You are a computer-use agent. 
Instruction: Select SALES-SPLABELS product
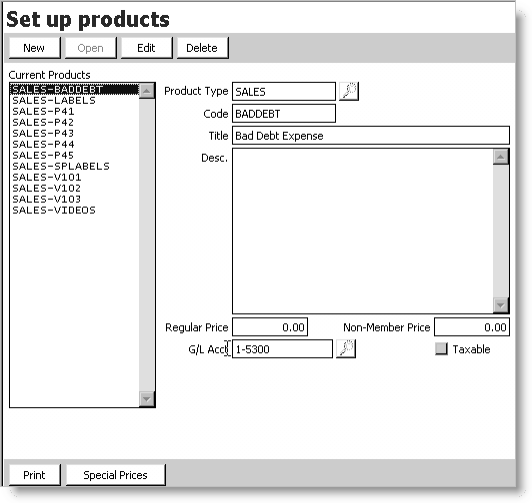[x=74, y=166]
